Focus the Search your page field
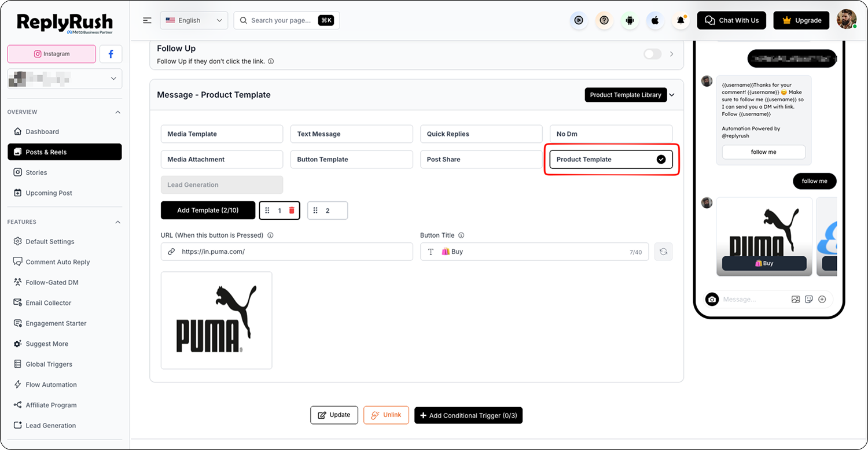Viewport: 868px width, 450px height. coord(286,20)
